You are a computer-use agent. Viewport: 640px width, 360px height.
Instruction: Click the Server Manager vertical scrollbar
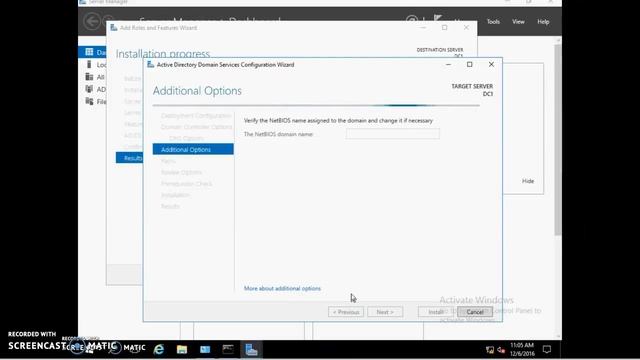pyautogui.click(x=558, y=139)
